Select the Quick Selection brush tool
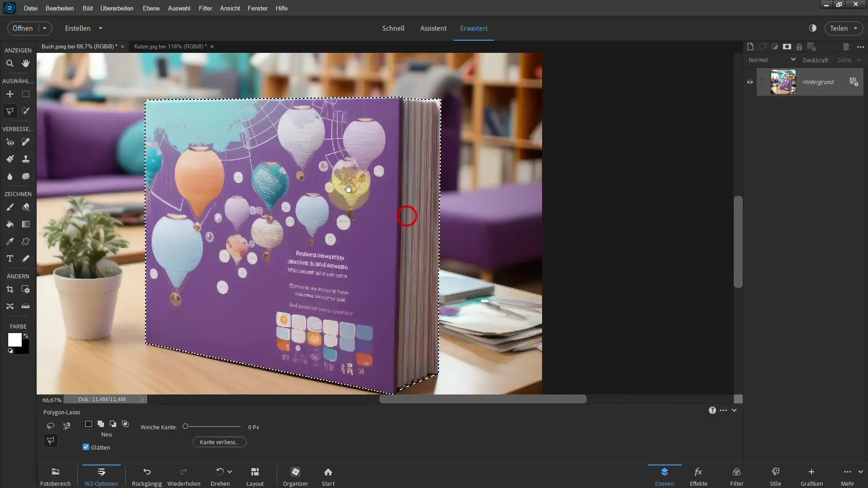This screenshot has height=488, width=868. click(26, 111)
